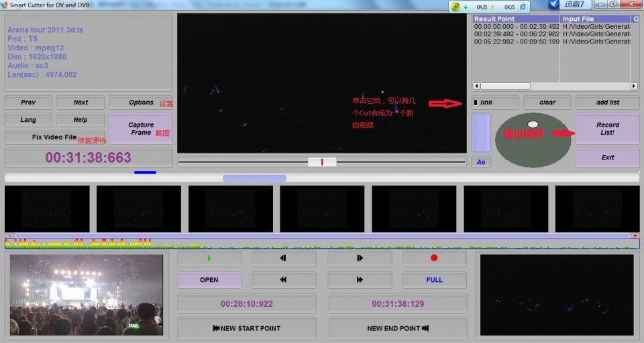Zoom out waveform with red minus
This screenshot has height=343, width=644.
[9, 236]
